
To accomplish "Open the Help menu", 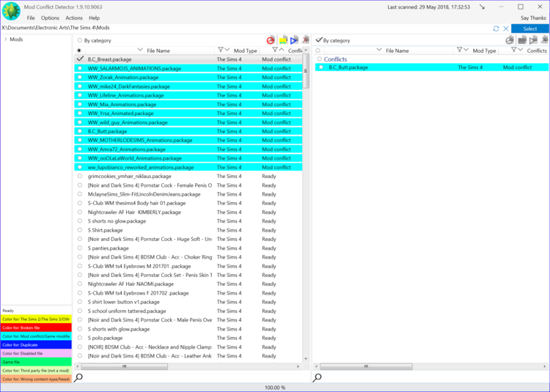I will coord(94,18).
